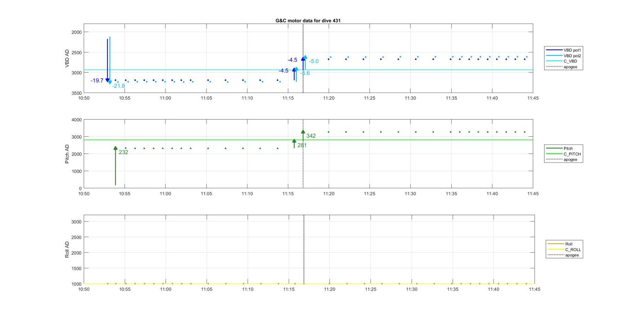Image resolution: width=644 pixels, height=319 pixels.
Task: Click the 'Pitch AD' y-axis label
Action: click(x=67, y=154)
